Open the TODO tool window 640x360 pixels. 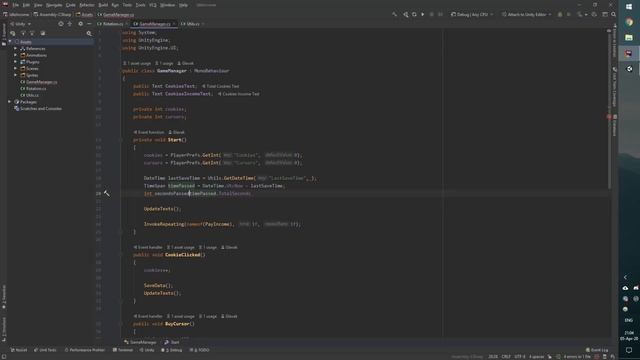click(200, 350)
